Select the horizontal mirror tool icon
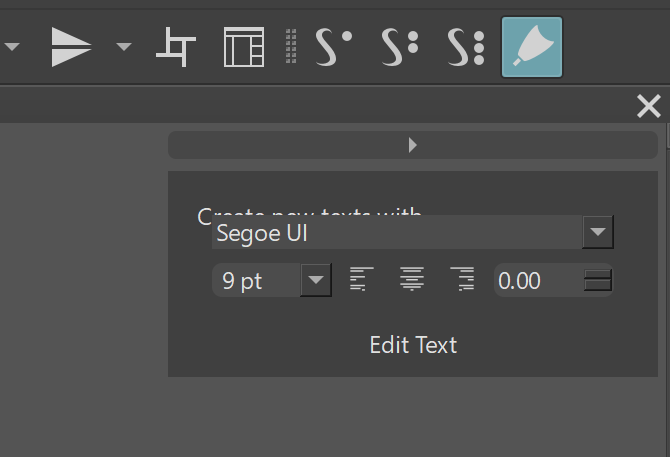Screen dimensions: 670x457 point(72,47)
